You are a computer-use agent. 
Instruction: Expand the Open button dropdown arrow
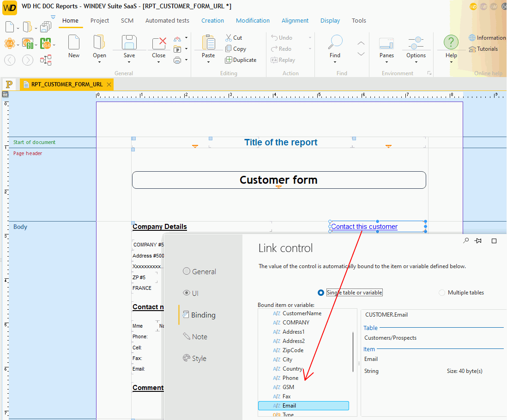(x=99, y=62)
